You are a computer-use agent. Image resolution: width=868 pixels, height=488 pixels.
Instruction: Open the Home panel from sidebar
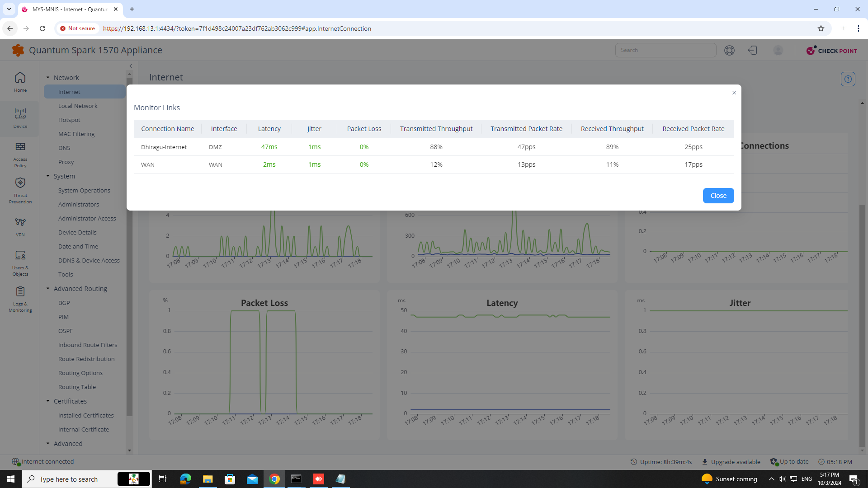[20, 81]
